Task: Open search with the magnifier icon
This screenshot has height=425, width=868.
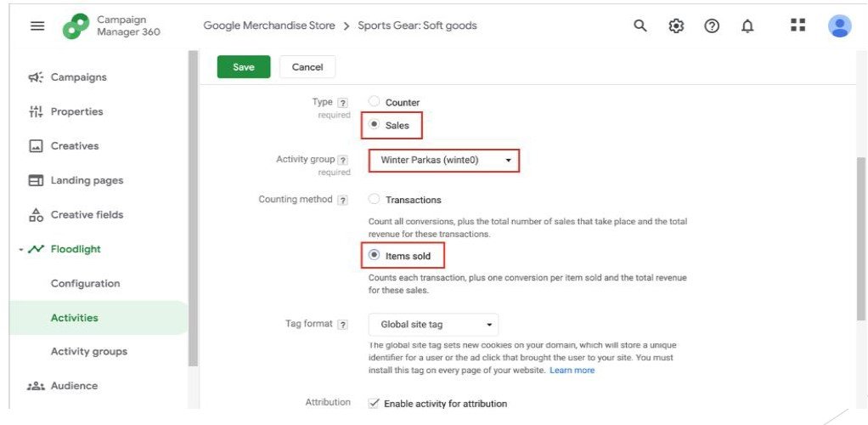Action: pyautogui.click(x=640, y=25)
